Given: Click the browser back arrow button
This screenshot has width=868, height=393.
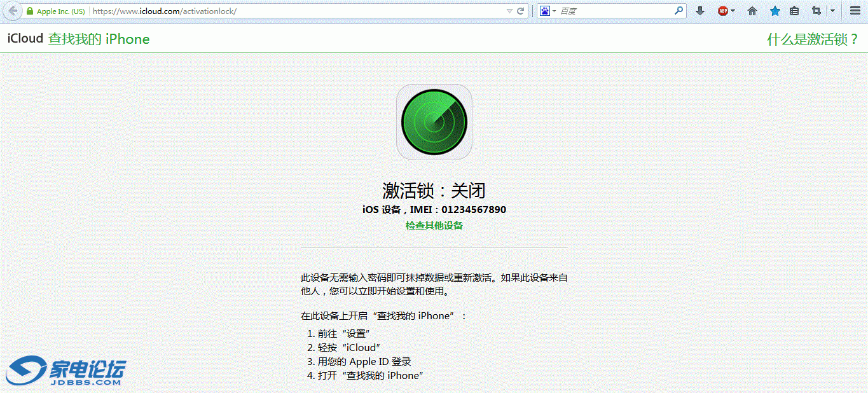Looking at the screenshot, I should point(13,11).
